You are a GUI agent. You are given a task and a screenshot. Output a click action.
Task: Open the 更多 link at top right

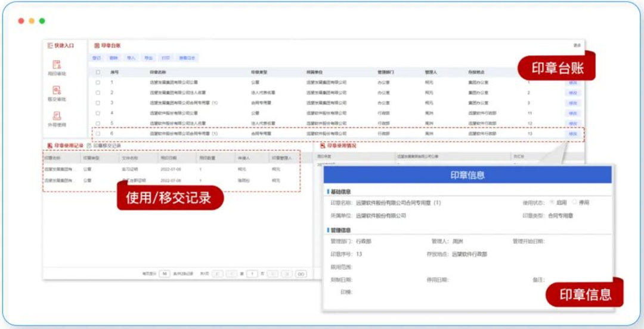click(577, 45)
